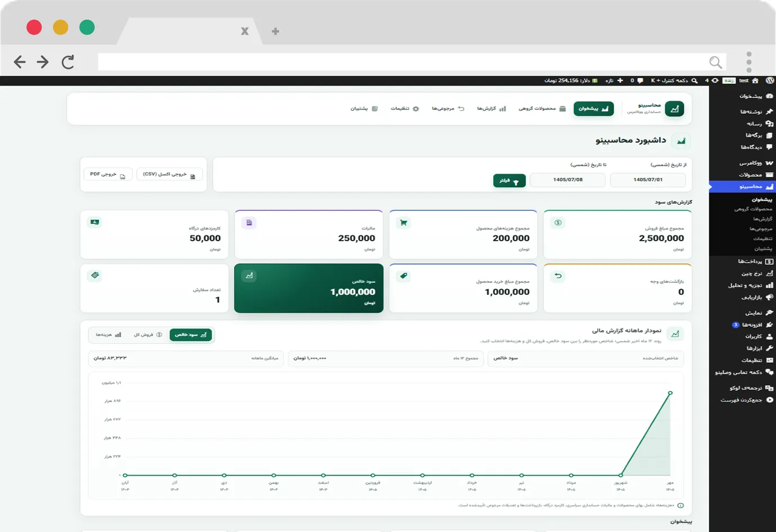
Task: Switch chart to هزینه‌ها metric
Action: tap(108, 335)
